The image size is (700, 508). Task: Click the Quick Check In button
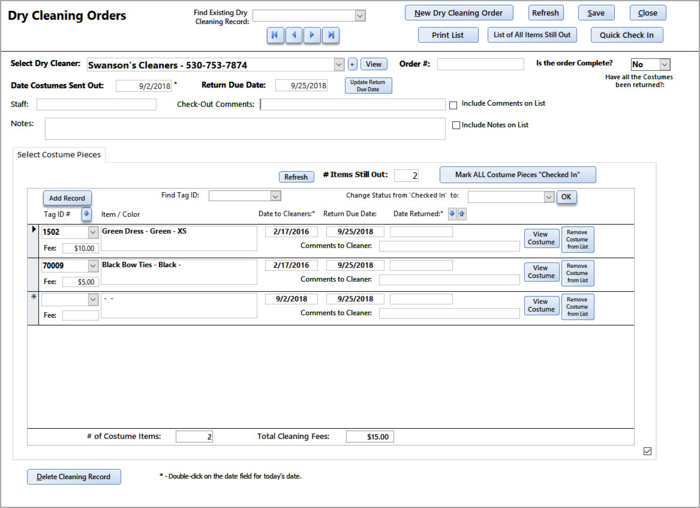(x=627, y=35)
